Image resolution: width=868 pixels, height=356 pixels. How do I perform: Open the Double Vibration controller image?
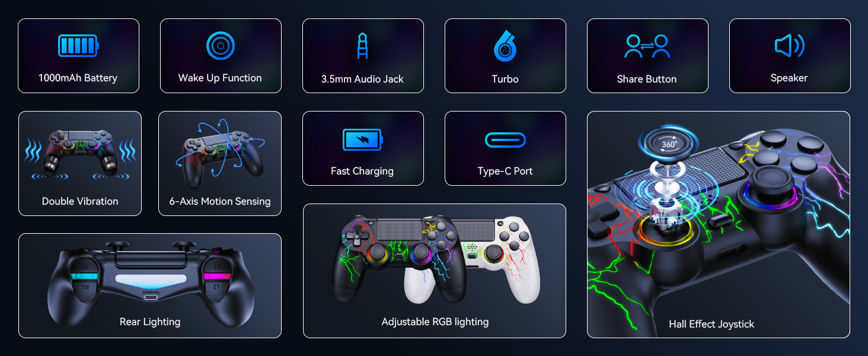tap(80, 152)
